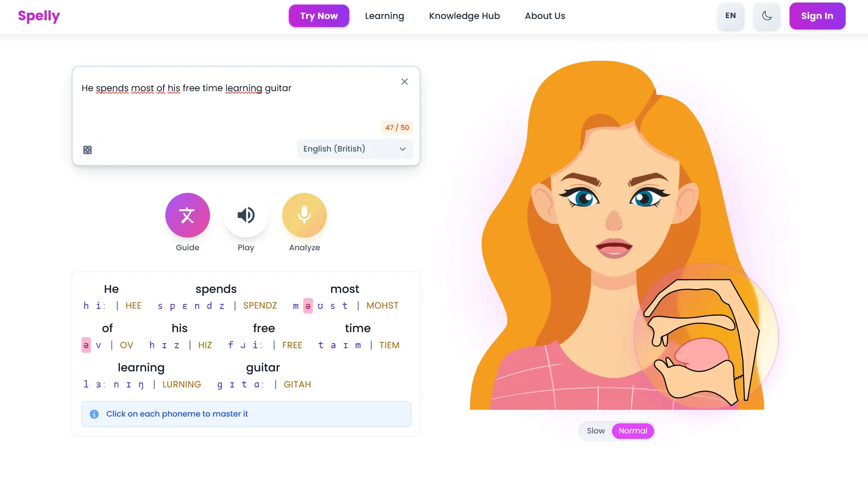The width and height of the screenshot is (868, 490).
Task: Click the info icon beside the phoneme hint
Action: click(x=94, y=414)
